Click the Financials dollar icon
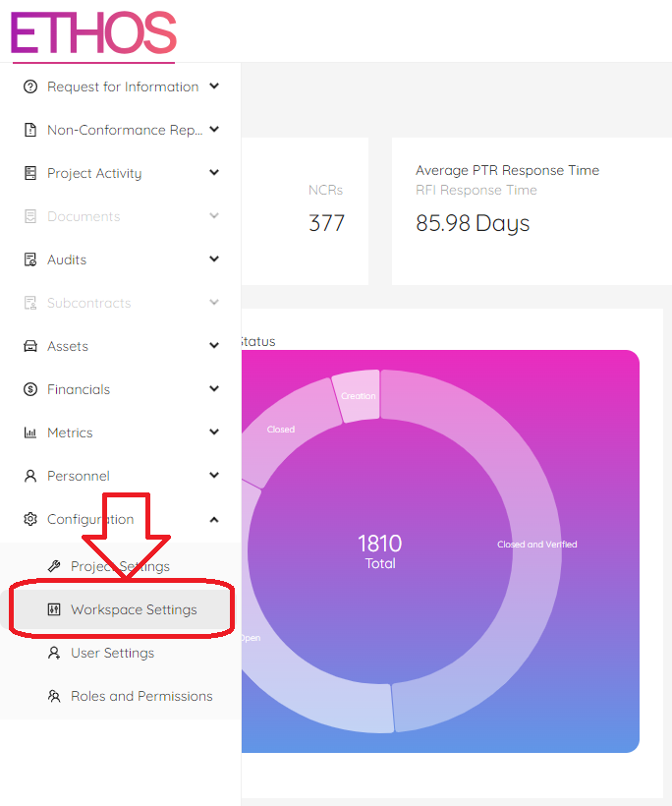Image resolution: width=672 pixels, height=806 pixels. tap(30, 389)
